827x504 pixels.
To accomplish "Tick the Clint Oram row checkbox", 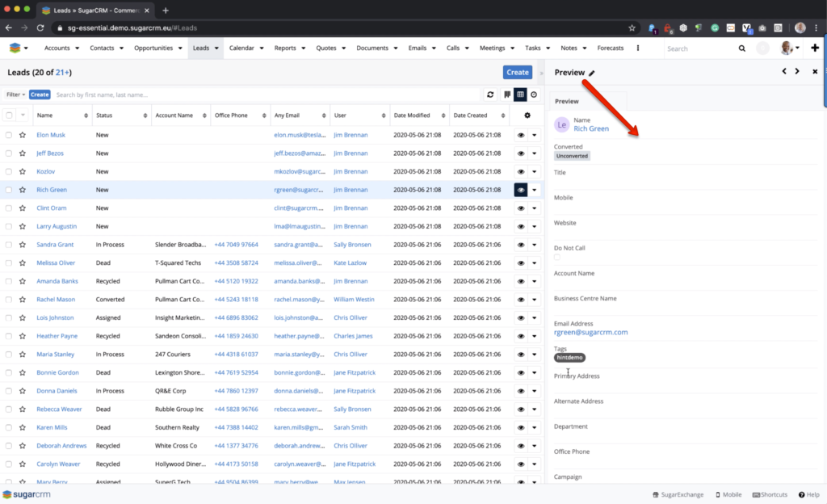I will tap(8, 208).
